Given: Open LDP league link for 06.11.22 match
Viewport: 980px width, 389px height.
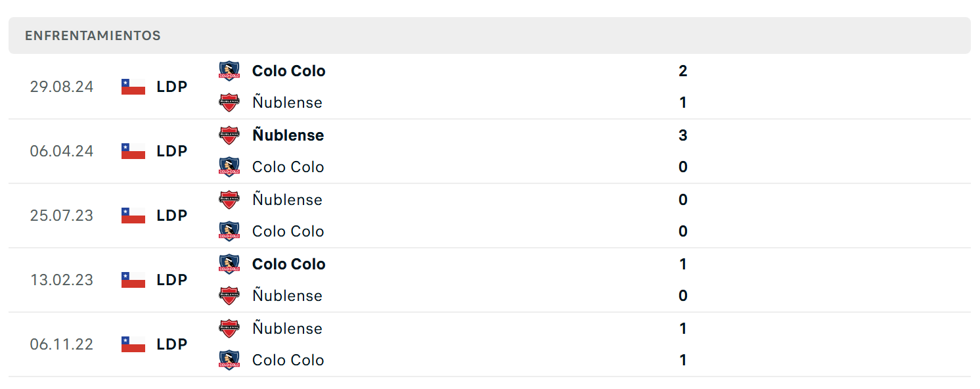Looking at the screenshot, I should point(172,344).
